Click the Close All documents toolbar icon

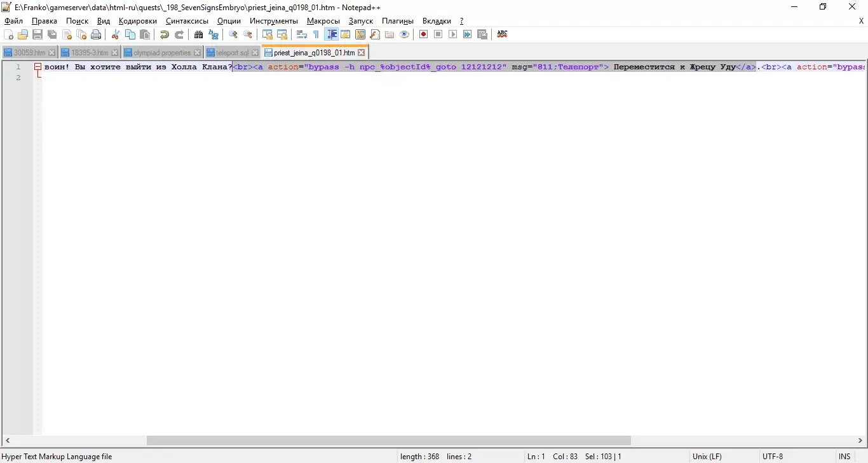point(81,34)
